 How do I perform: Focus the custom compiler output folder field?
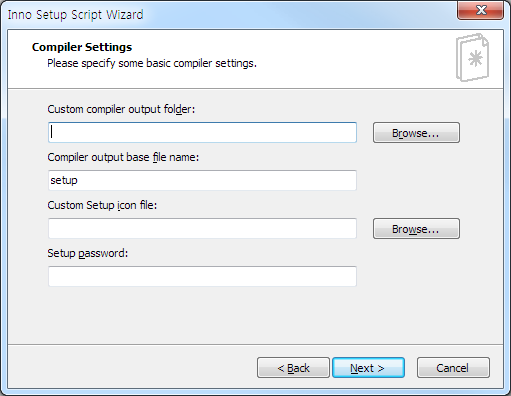[x=202, y=133]
